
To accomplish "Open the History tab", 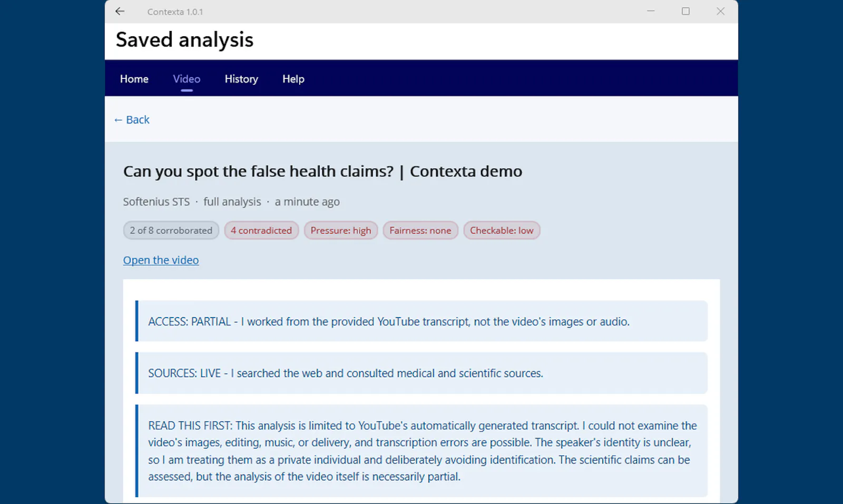I will (x=241, y=79).
